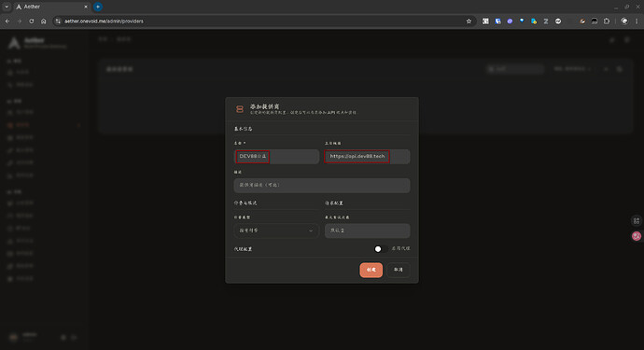View site information icon in address bar
This screenshot has height=350, width=644.
(x=58, y=21)
